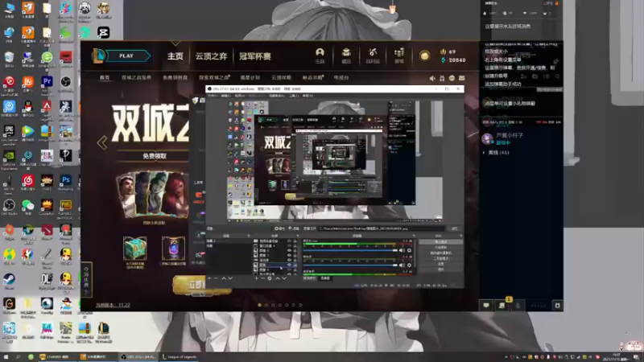This screenshot has width=644, height=362.
Task: Click the 滤镜 button in OBS source toolbar
Action: 294,228
